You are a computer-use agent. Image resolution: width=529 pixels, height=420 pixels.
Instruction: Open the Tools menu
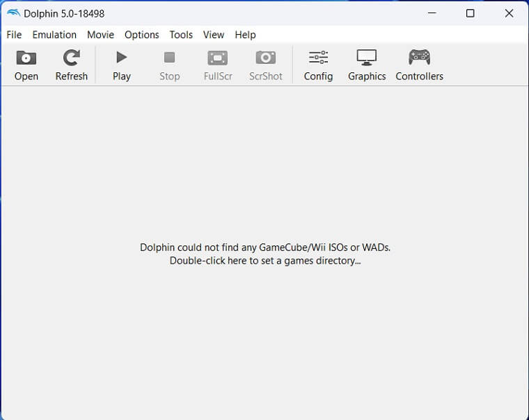click(x=181, y=35)
